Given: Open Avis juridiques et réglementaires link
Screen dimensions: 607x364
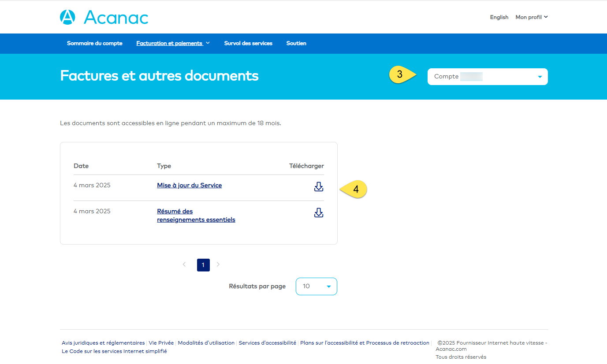Looking at the screenshot, I should 103,343.
